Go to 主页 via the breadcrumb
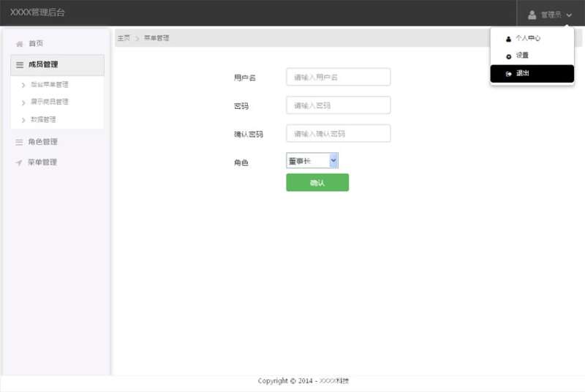Screen dimensions: 585x392 [124, 38]
